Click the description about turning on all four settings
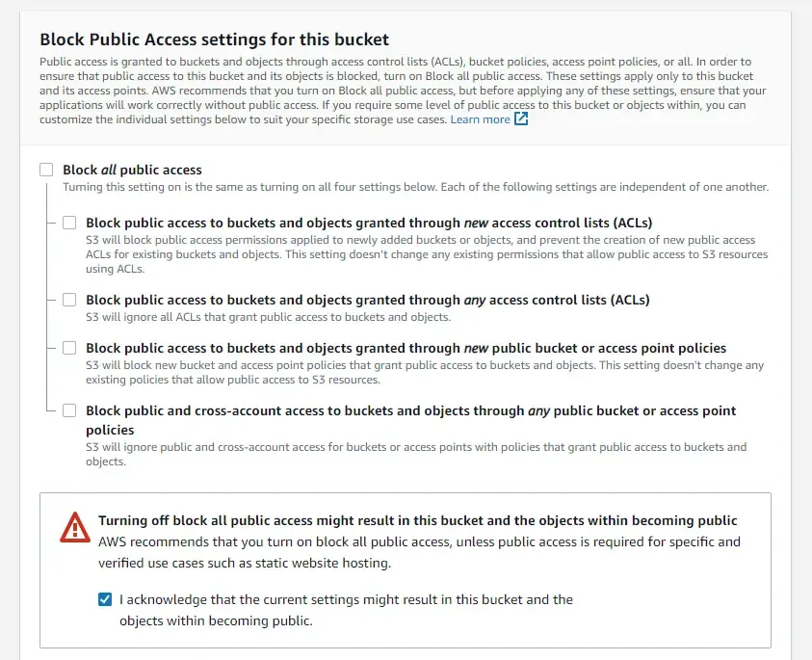Viewport: 812px width, 660px height. [x=415, y=187]
